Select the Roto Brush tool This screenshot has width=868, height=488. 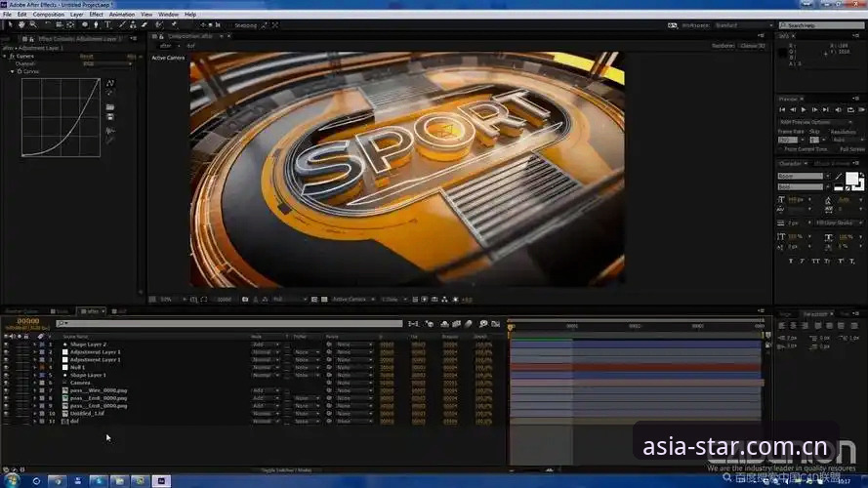tap(159, 25)
